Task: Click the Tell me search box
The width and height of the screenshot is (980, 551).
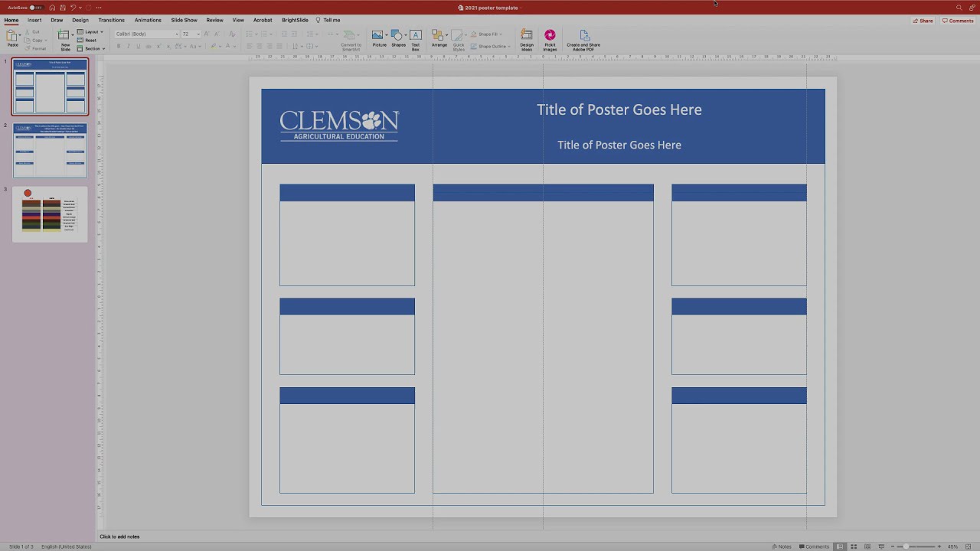Action: pos(328,20)
